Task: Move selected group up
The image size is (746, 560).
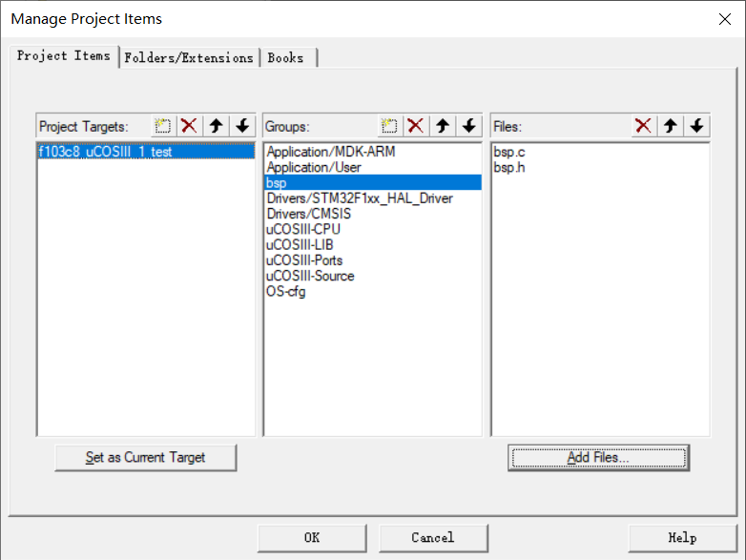Action: (x=443, y=126)
